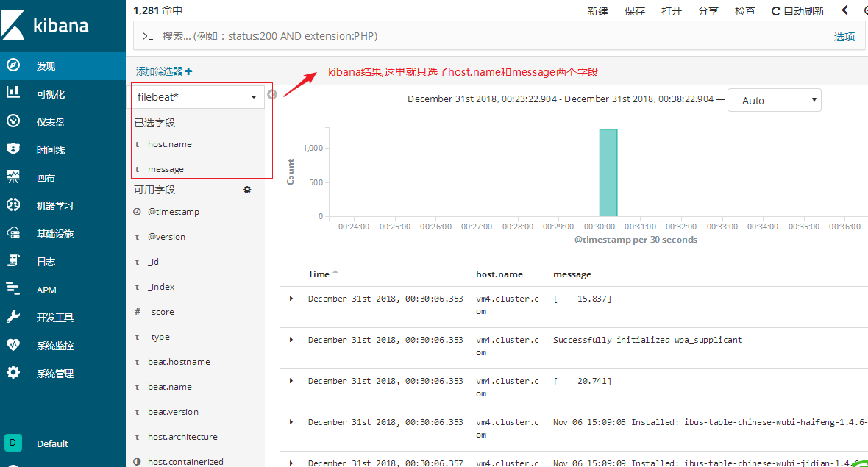Select the _type available field
Viewport: 868px width, 467px height.
coord(158,337)
